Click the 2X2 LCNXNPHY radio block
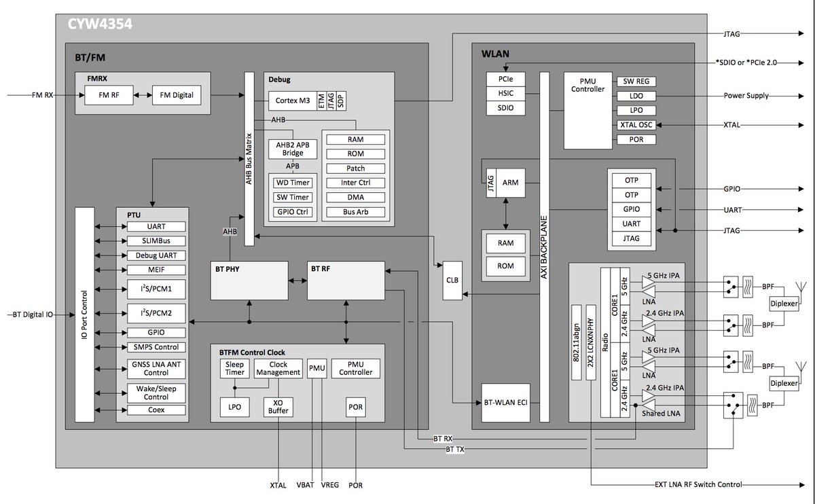The width and height of the screenshot is (815, 504). 590,343
